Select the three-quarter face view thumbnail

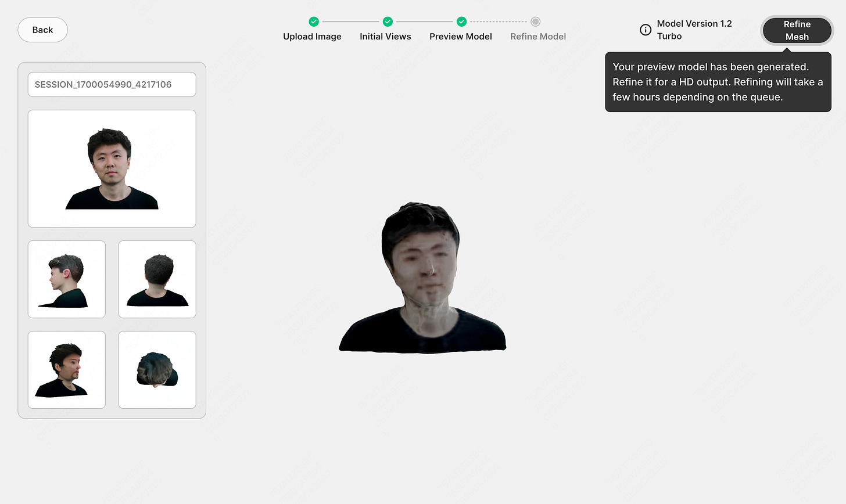point(66,370)
